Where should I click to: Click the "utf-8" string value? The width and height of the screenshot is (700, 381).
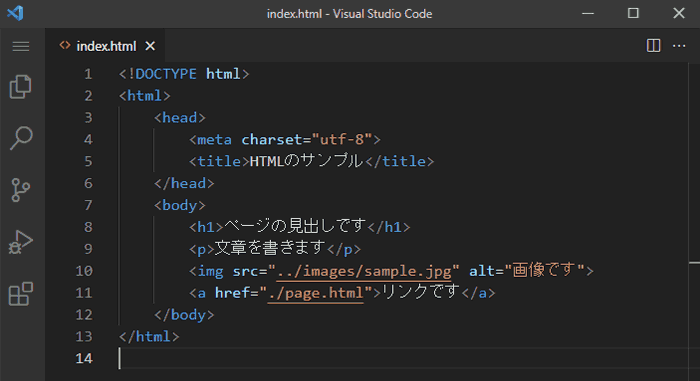tap(342, 139)
